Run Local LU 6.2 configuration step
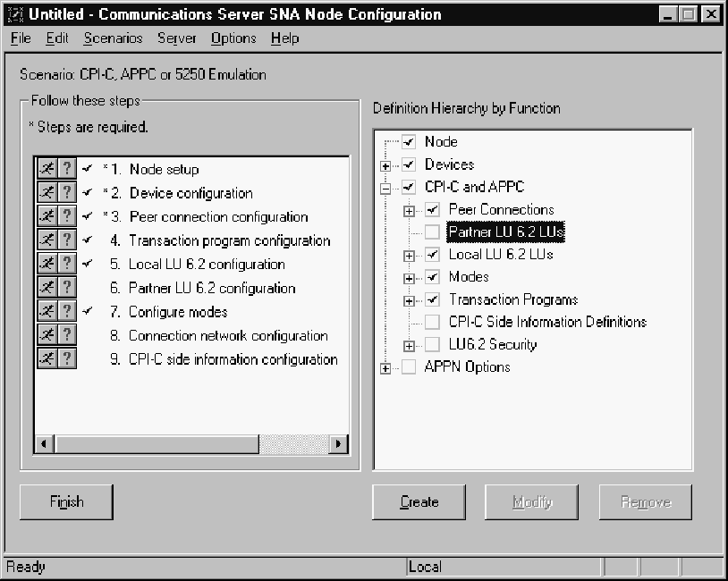Viewport: 728px width, 581px height. [x=47, y=263]
